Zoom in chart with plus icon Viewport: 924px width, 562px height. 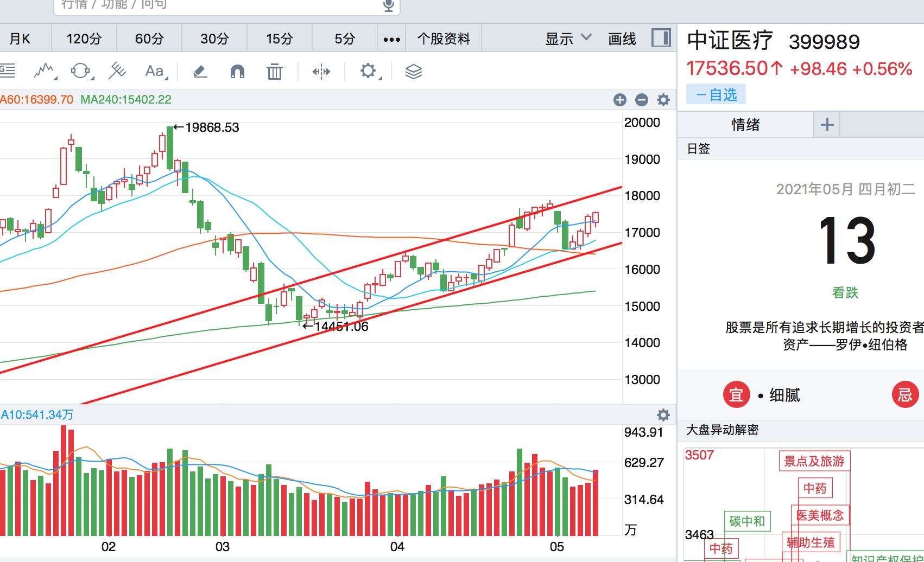coord(620,100)
